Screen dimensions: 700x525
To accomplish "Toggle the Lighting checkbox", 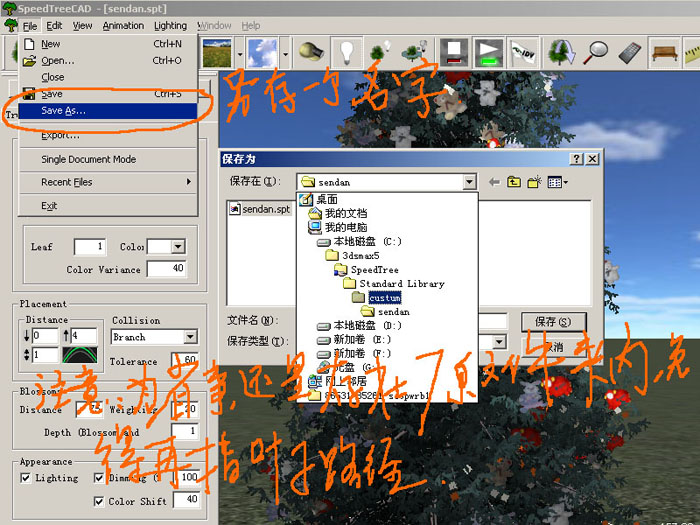I will (25, 478).
